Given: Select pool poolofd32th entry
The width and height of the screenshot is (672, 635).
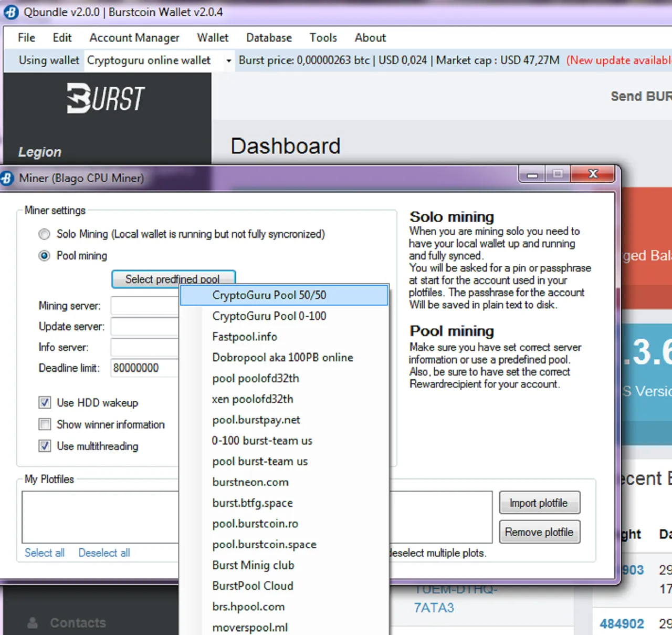Looking at the screenshot, I should coord(284,378).
